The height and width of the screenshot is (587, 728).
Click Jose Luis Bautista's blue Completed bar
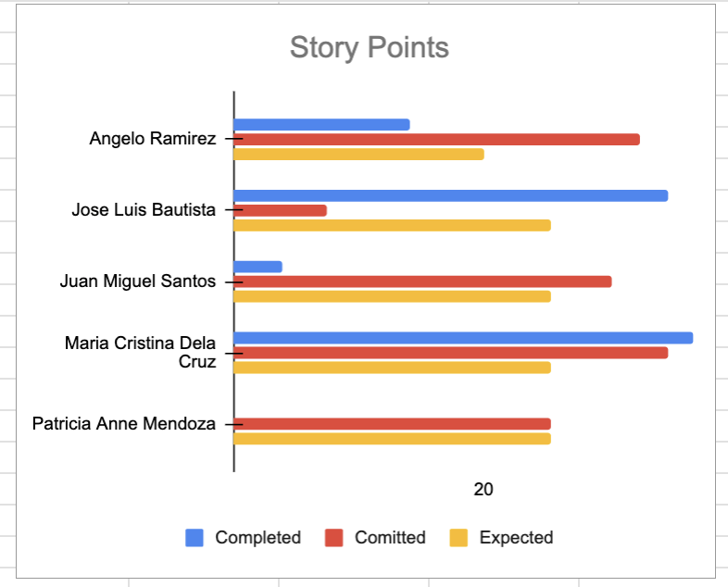pyautogui.click(x=450, y=195)
